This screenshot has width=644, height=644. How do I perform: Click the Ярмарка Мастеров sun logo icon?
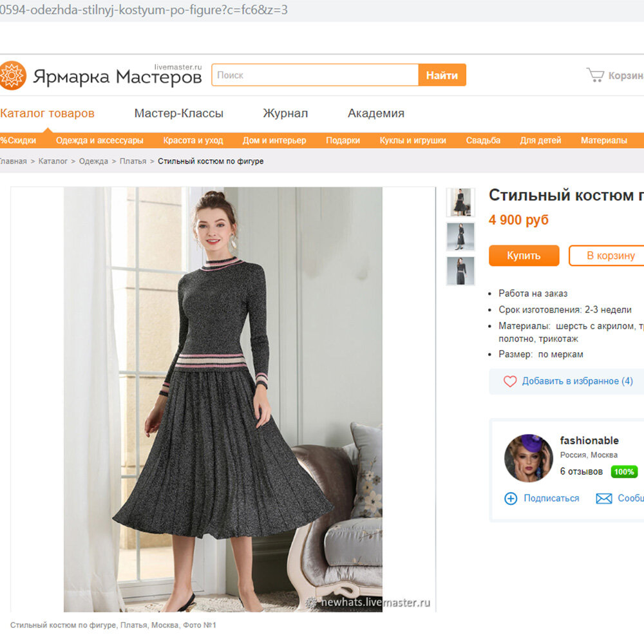pyautogui.click(x=13, y=75)
